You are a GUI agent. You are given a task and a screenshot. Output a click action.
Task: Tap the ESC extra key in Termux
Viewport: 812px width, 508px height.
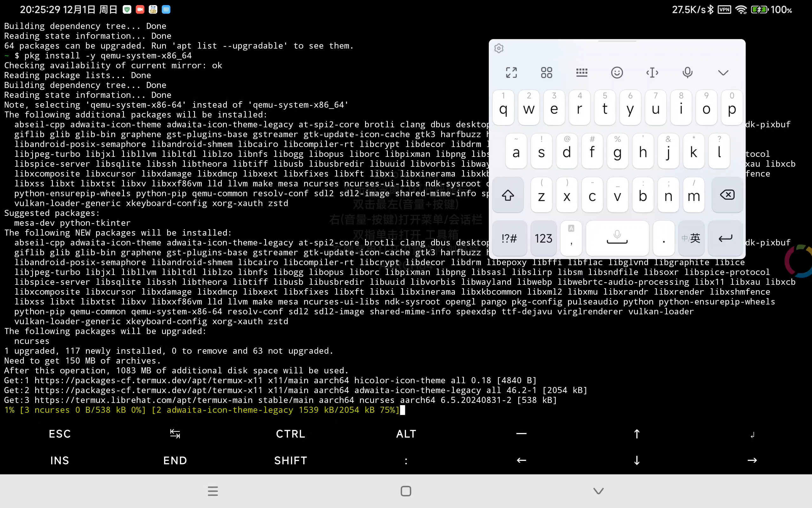60,434
